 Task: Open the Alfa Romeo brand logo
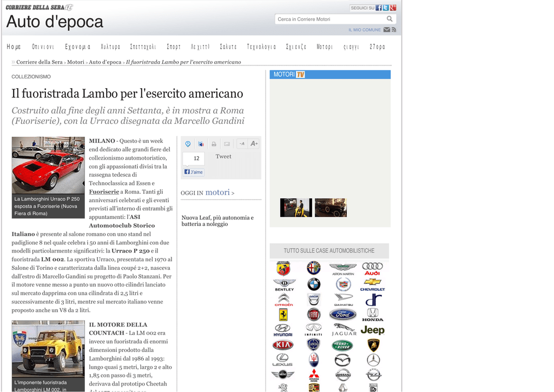click(313, 268)
